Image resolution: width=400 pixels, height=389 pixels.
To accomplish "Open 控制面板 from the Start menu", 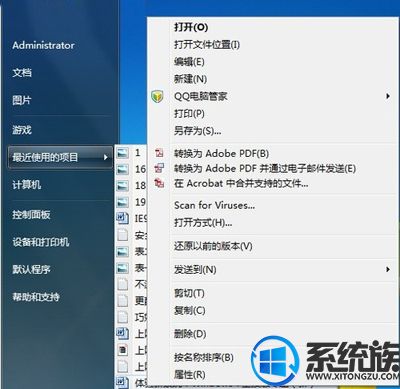I will tap(31, 214).
